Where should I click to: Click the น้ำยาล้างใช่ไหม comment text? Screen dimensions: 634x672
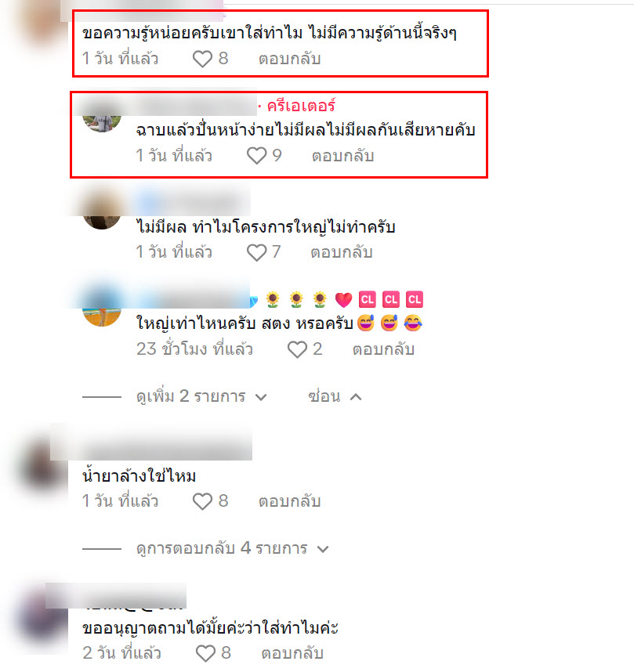[139, 475]
